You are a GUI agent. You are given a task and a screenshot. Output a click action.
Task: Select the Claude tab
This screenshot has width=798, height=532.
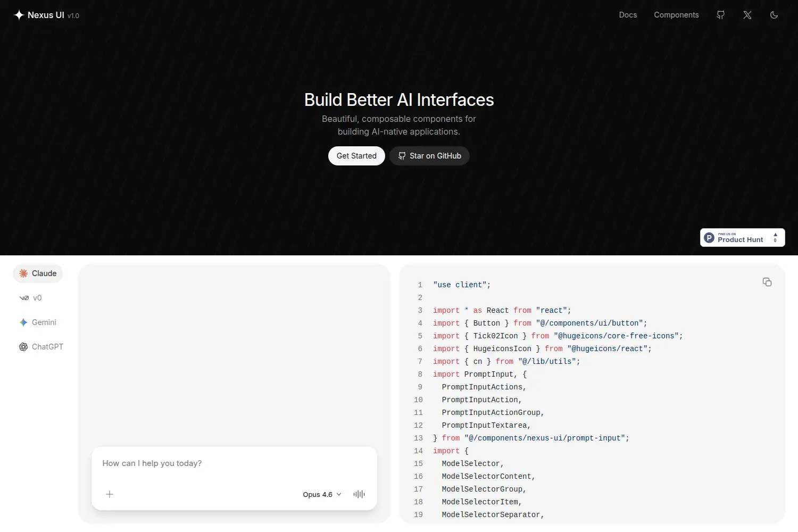38,273
